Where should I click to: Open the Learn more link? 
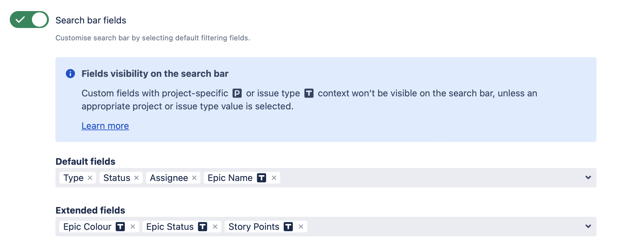tap(105, 126)
